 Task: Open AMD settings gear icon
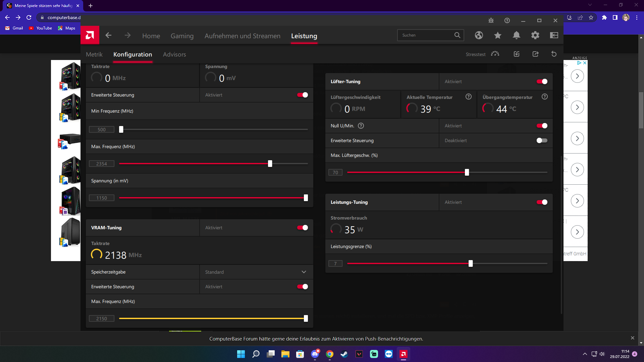coord(535,35)
